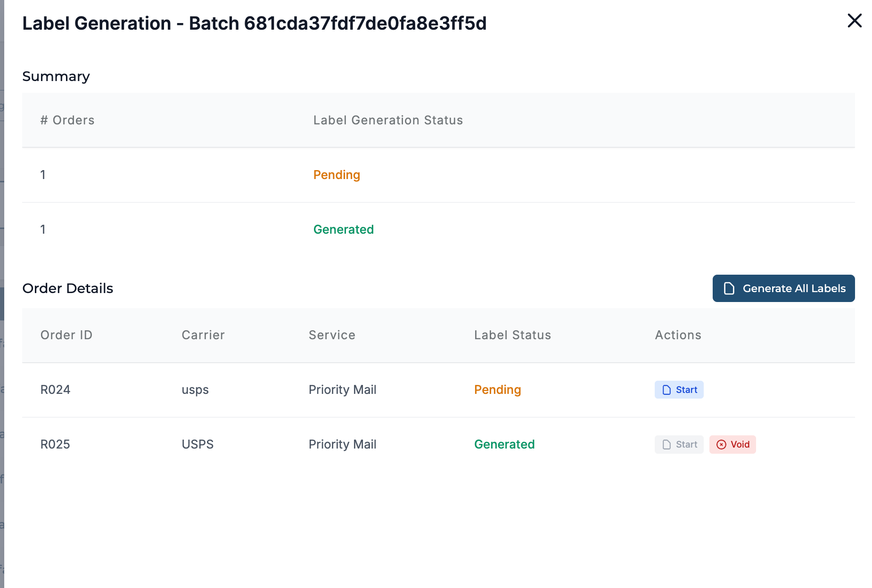Click the red circle-x icon on Void
This screenshot has width=872, height=588.
click(721, 444)
